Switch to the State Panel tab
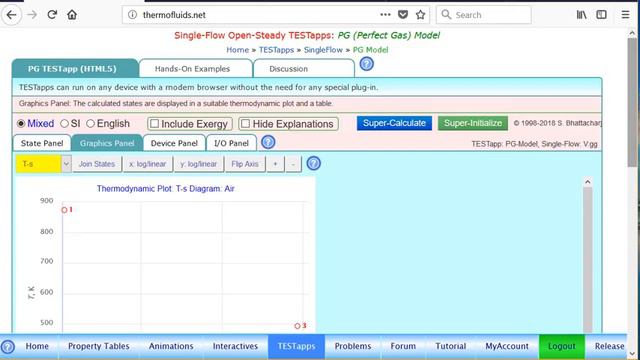640x360 pixels. [x=42, y=143]
